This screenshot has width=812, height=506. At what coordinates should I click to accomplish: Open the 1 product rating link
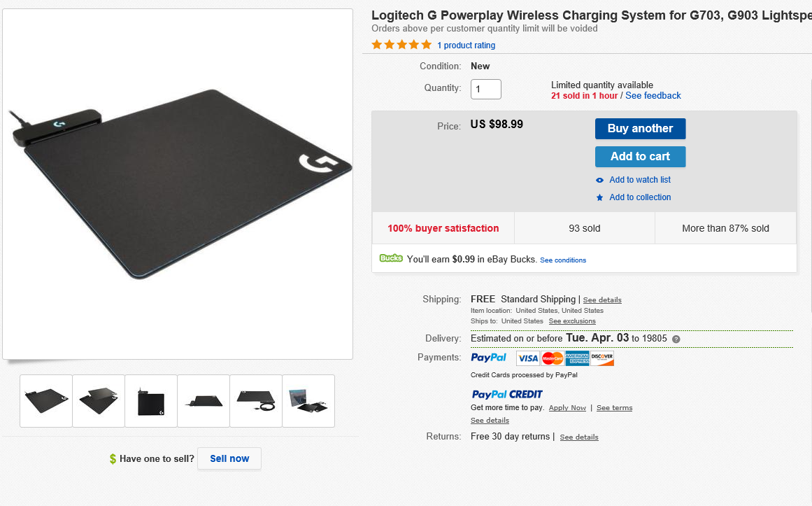click(x=466, y=45)
